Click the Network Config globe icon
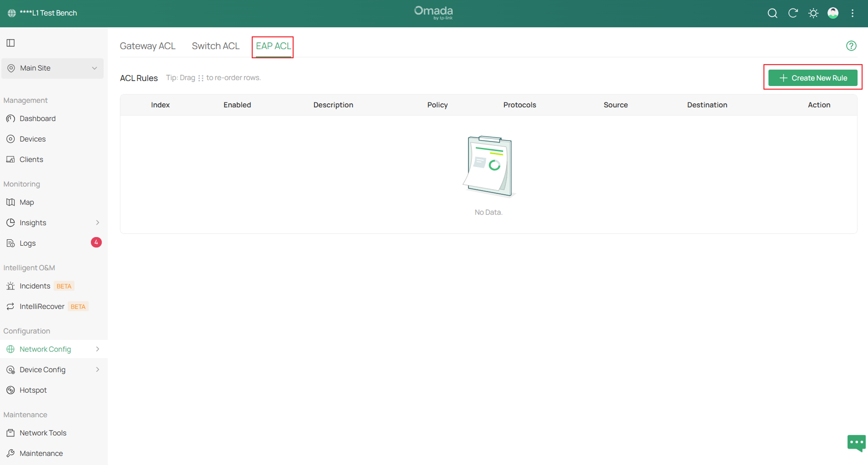Screen dimensions: 868x465 click(x=11, y=349)
